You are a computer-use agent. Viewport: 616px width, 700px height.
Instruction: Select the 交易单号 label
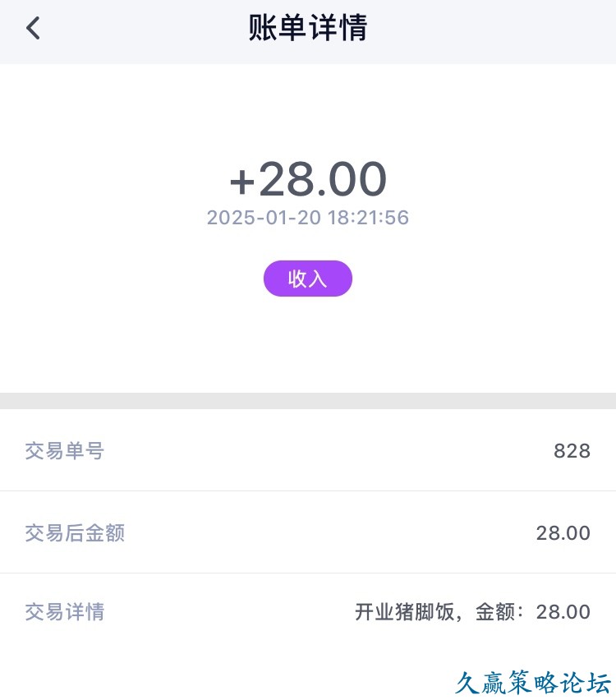tap(65, 450)
